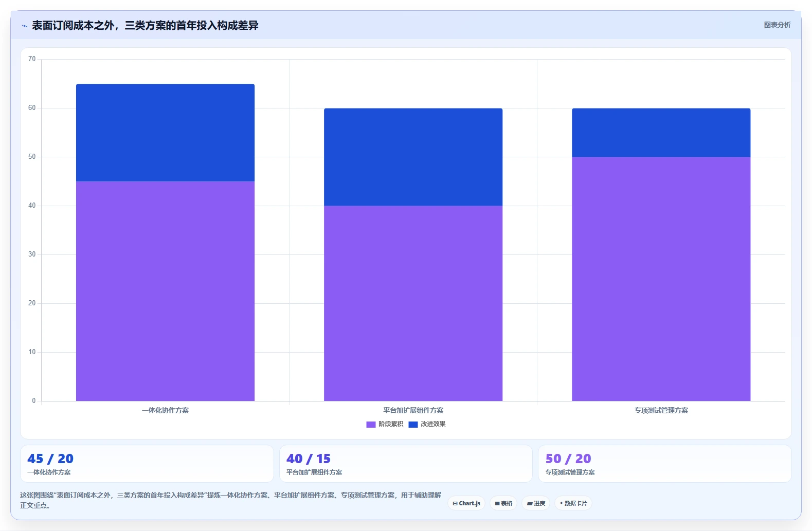Toggle the 阶段累积 legend entry
812x531 pixels.
(385, 424)
